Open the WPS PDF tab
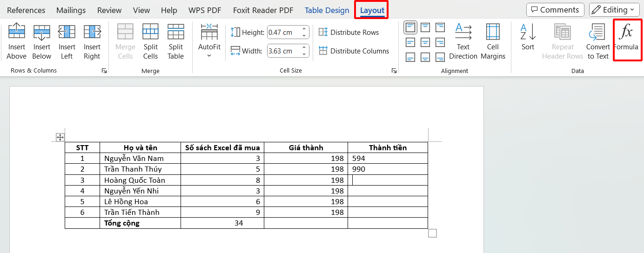The width and height of the screenshot is (644, 253). tap(205, 10)
